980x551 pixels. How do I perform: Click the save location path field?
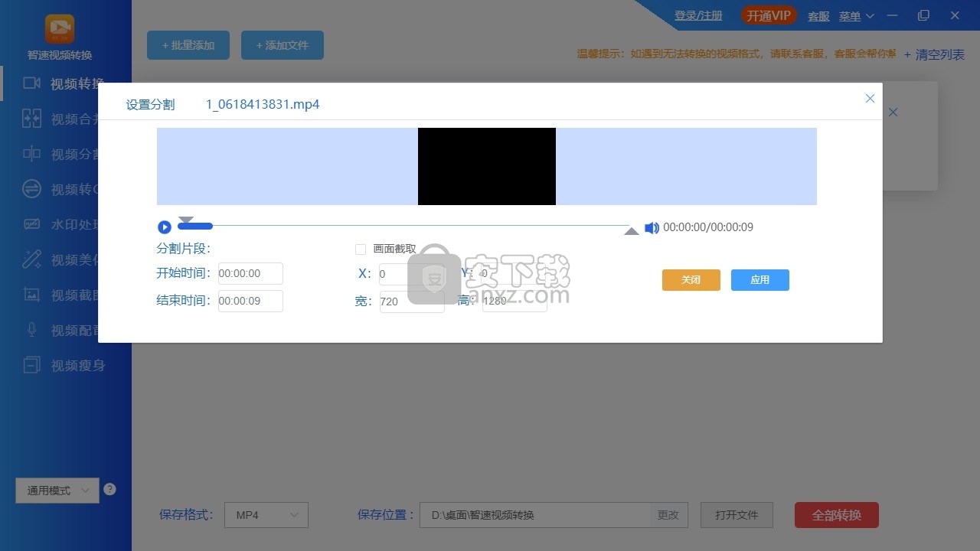(x=534, y=515)
